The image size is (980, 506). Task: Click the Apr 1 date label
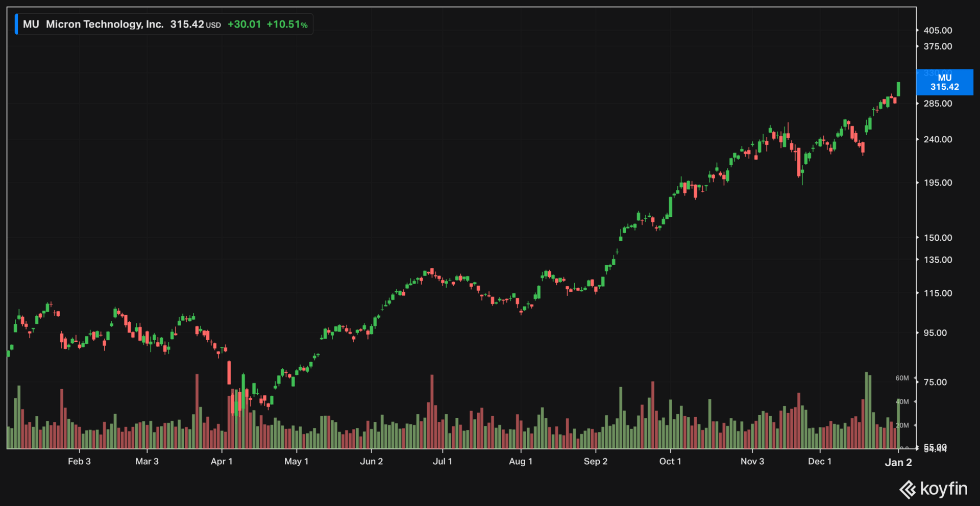pos(222,461)
